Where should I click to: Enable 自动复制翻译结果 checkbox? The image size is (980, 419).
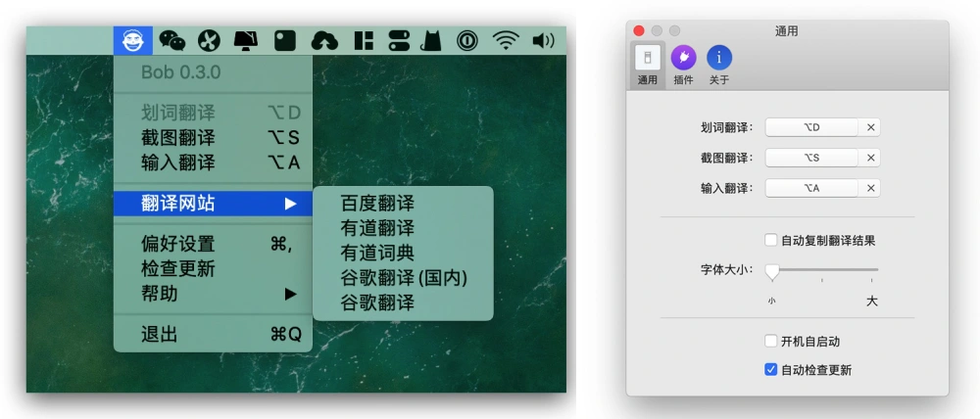tap(770, 240)
